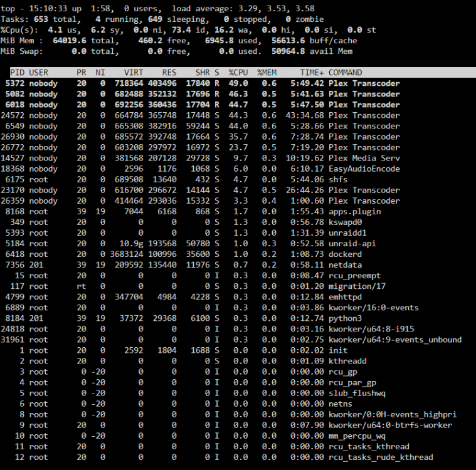The image size is (476, 470).
Task: Select the 15:10:33 time in header
Action: [x=48, y=9]
